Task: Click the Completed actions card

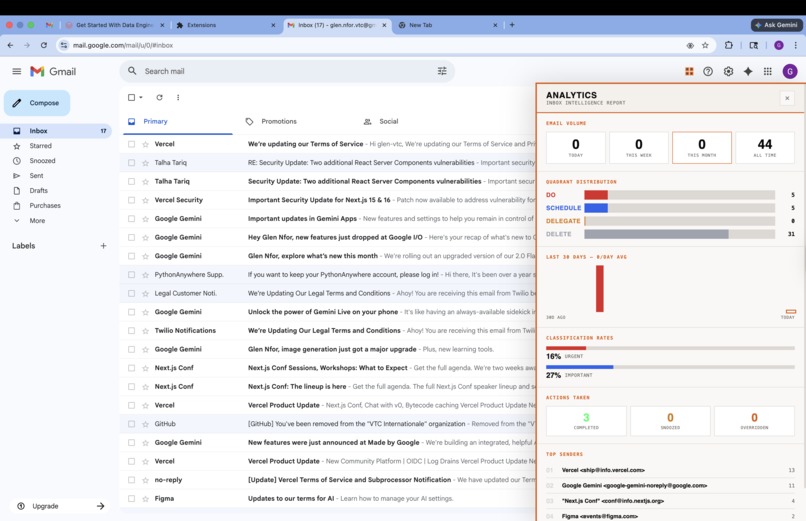Action: [586, 421]
